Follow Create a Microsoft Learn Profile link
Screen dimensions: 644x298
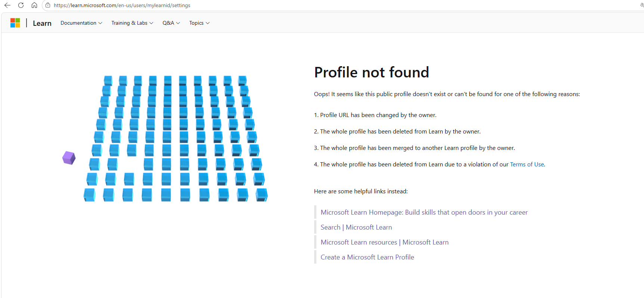coord(367,257)
